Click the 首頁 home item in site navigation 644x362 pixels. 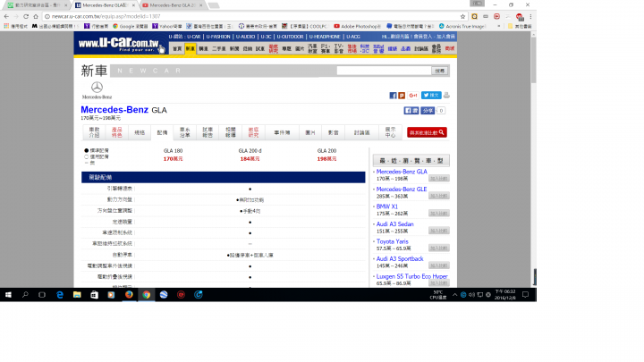[x=177, y=48]
